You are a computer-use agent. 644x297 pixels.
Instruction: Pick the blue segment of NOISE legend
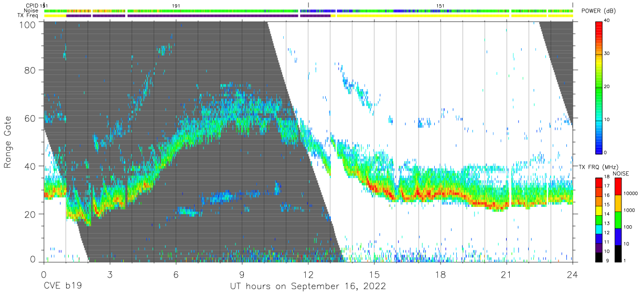click(618, 236)
